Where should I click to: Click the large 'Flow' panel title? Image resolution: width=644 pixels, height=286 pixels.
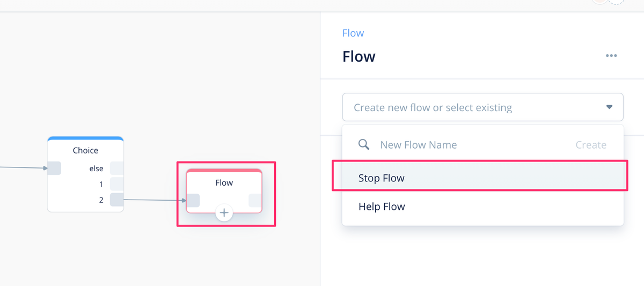(359, 56)
